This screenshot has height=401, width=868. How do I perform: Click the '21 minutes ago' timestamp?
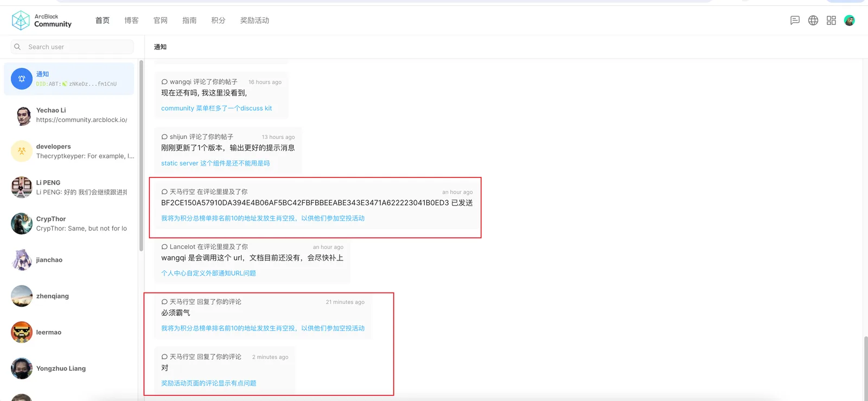345,302
